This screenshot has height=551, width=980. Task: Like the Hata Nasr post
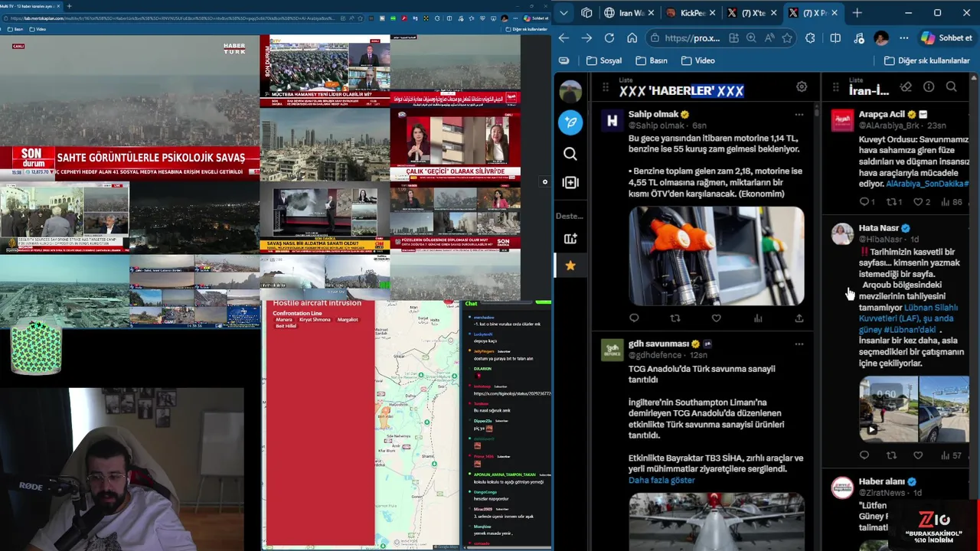(918, 455)
